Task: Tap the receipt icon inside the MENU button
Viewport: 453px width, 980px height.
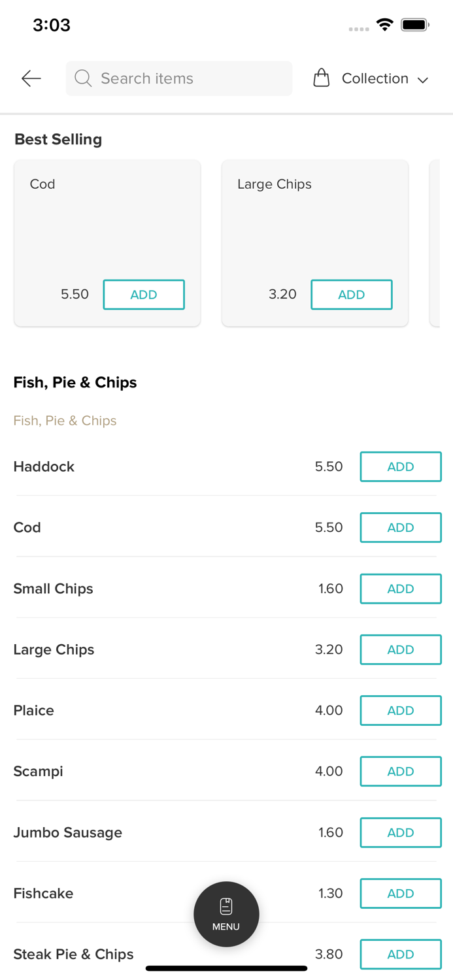Action: (226, 905)
